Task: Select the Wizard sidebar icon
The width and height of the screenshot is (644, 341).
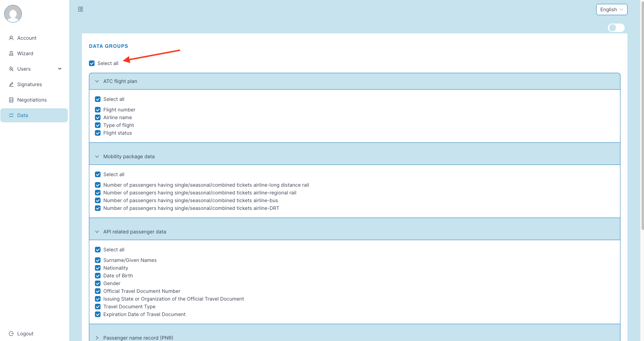Action: [11, 53]
